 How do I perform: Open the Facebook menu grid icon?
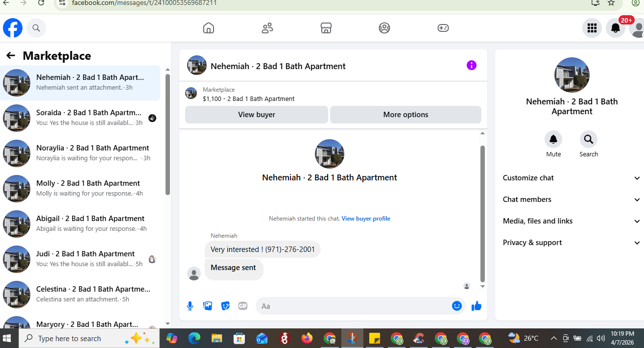coord(592,28)
